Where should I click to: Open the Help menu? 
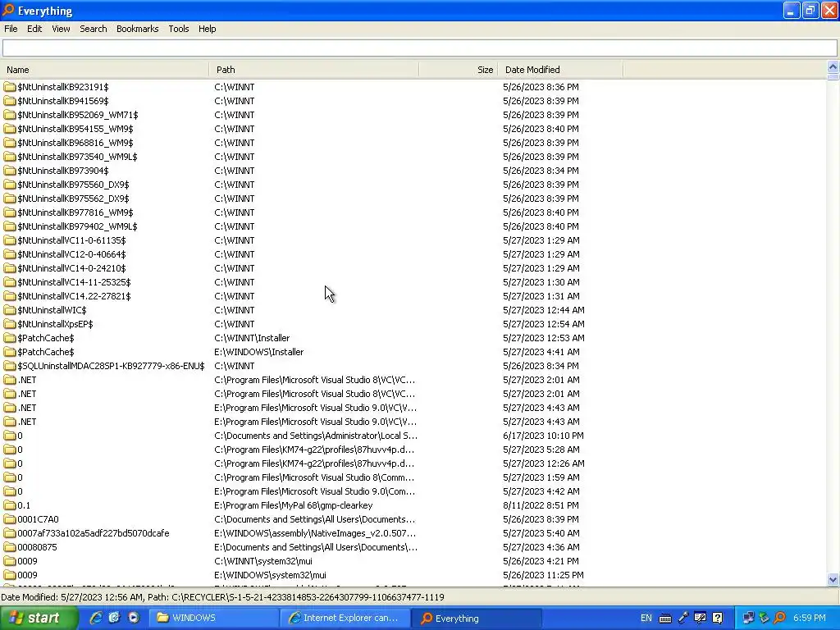207,29
